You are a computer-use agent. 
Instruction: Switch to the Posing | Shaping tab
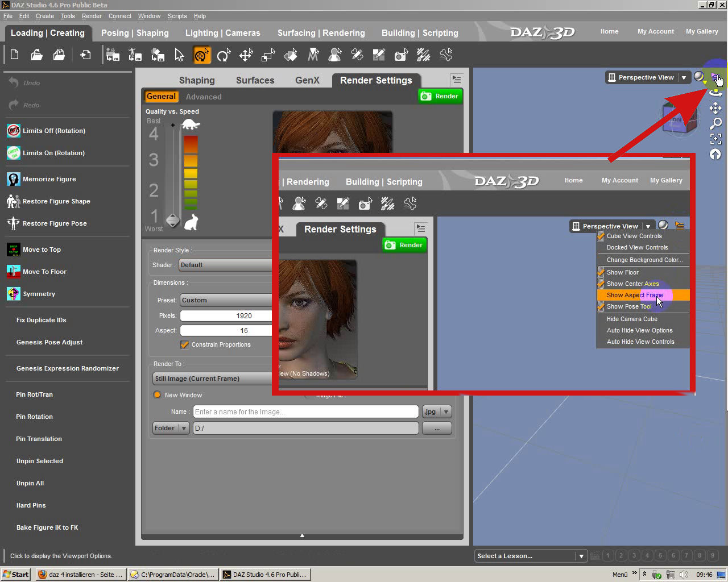pyautogui.click(x=135, y=33)
